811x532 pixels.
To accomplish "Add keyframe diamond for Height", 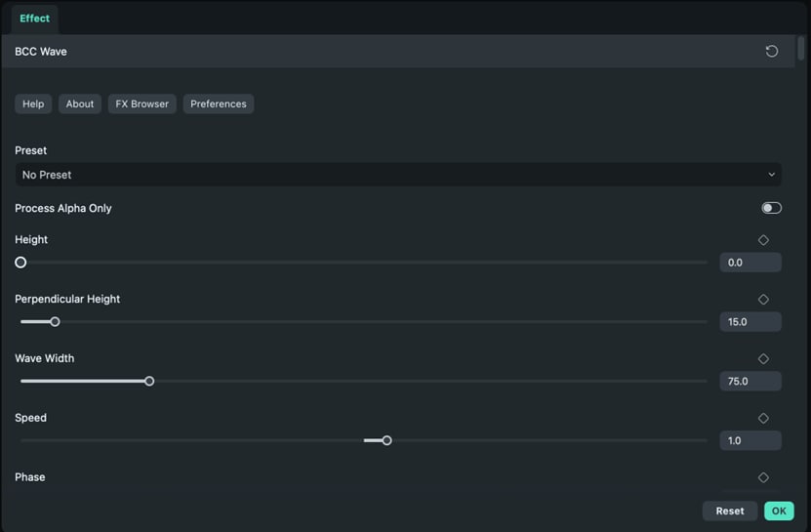I will [x=763, y=240].
